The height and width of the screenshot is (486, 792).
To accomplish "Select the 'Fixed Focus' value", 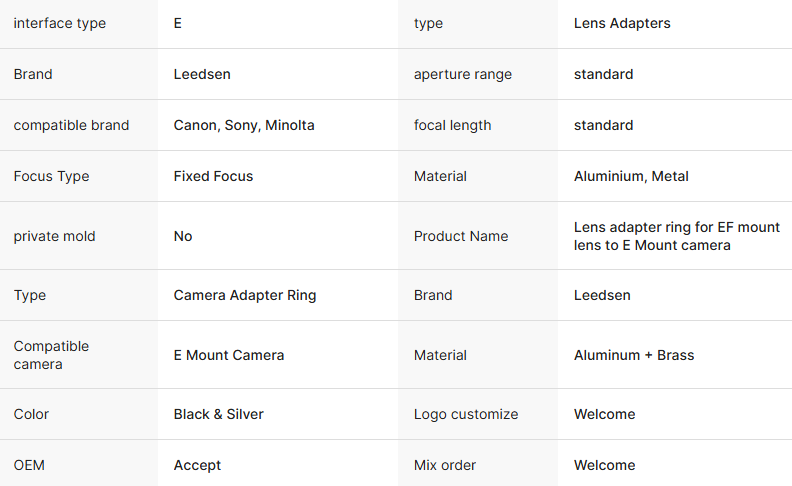I will click(x=213, y=176).
